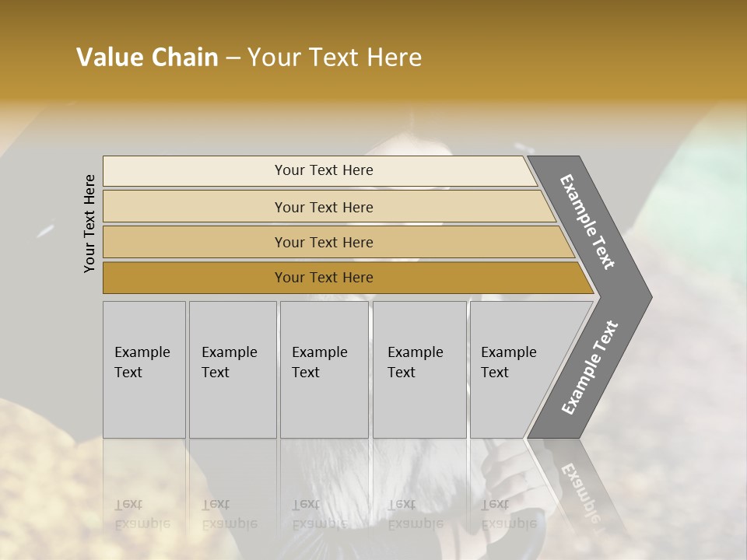Select the dark gold bottom text bar
The width and height of the screenshot is (747, 560).
(x=323, y=278)
